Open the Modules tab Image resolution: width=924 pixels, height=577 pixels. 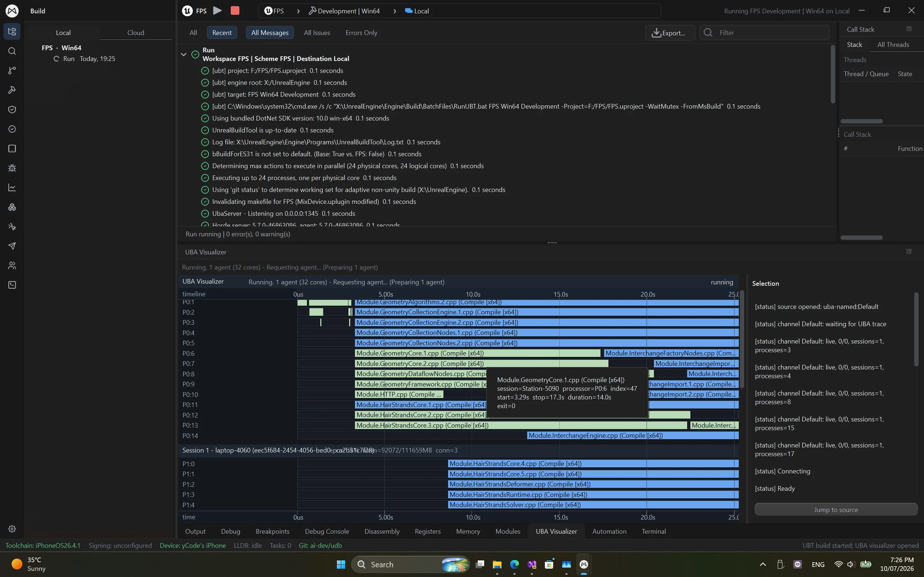[x=508, y=531]
